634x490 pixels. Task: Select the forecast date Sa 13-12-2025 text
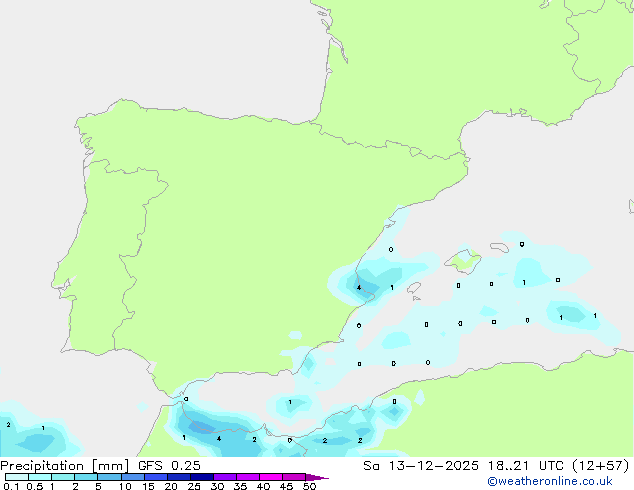pyautogui.click(x=421, y=466)
